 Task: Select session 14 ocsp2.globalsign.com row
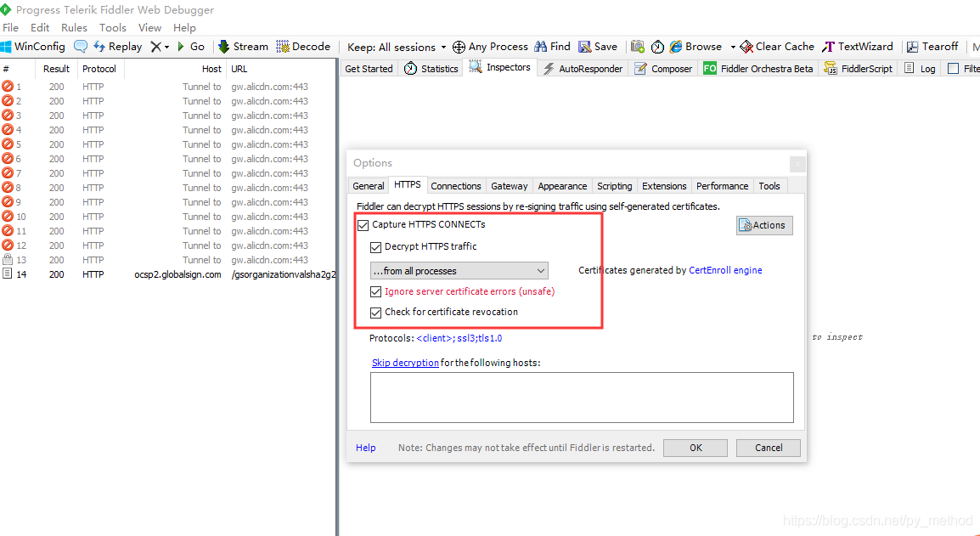coord(168,274)
